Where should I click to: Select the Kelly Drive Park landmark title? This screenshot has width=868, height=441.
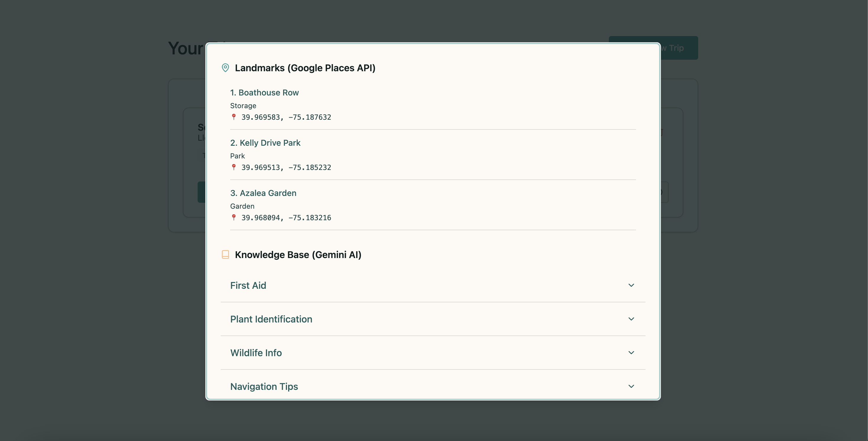(265, 143)
